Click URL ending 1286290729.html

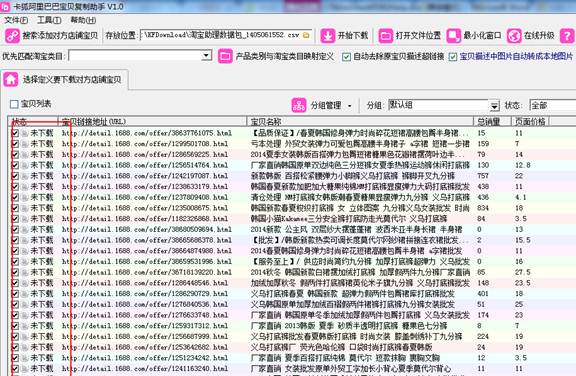145,294
